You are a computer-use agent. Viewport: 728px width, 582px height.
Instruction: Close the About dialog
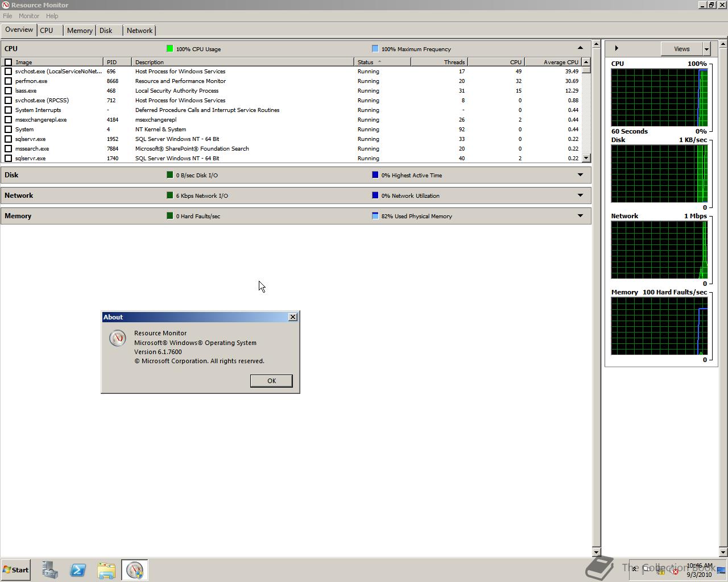click(x=293, y=317)
